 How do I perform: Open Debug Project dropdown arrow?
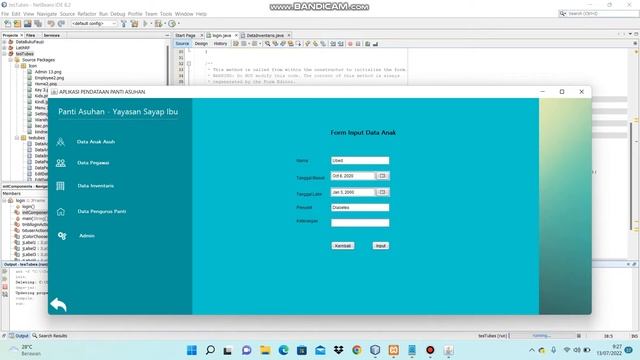click(164, 24)
